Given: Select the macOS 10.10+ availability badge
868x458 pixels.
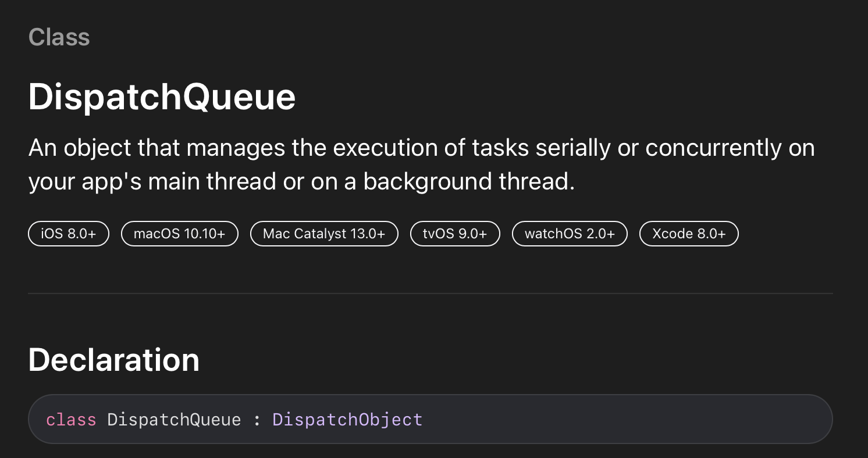Looking at the screenshot, I should (x=180, y=234).
